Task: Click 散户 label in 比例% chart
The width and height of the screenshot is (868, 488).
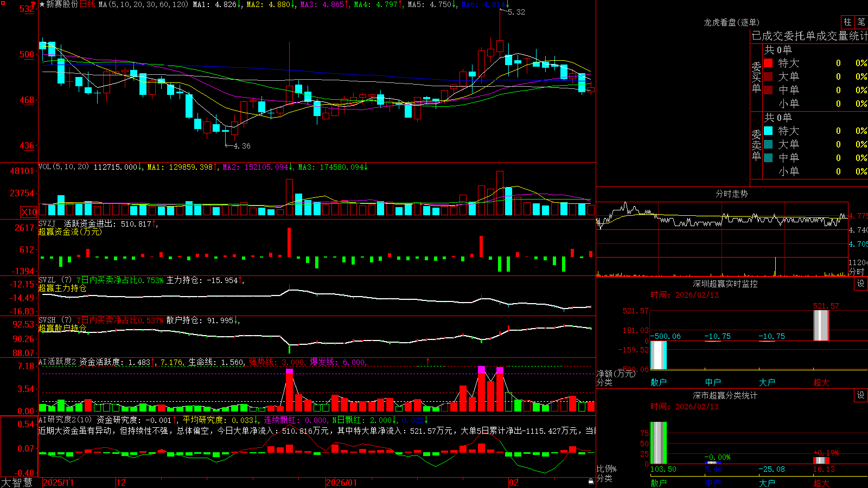Action: point(659,483)
